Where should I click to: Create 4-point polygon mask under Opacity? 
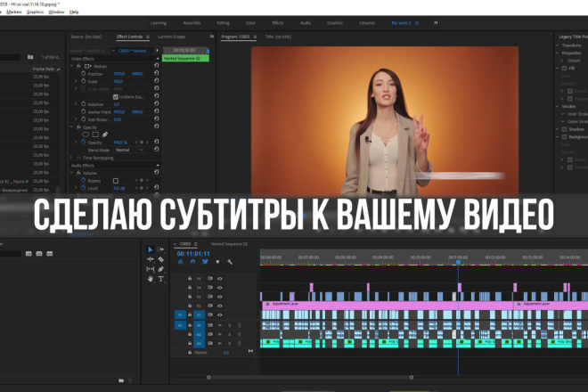[95, 135]
